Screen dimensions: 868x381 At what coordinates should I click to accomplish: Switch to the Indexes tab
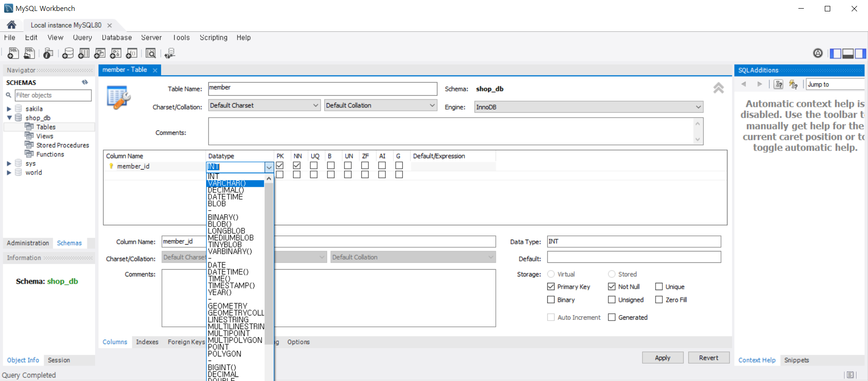tap(147, 342)
